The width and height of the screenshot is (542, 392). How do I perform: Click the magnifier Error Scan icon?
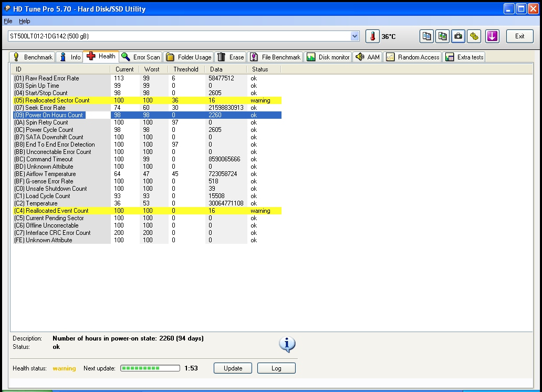(x=126, y=57)
